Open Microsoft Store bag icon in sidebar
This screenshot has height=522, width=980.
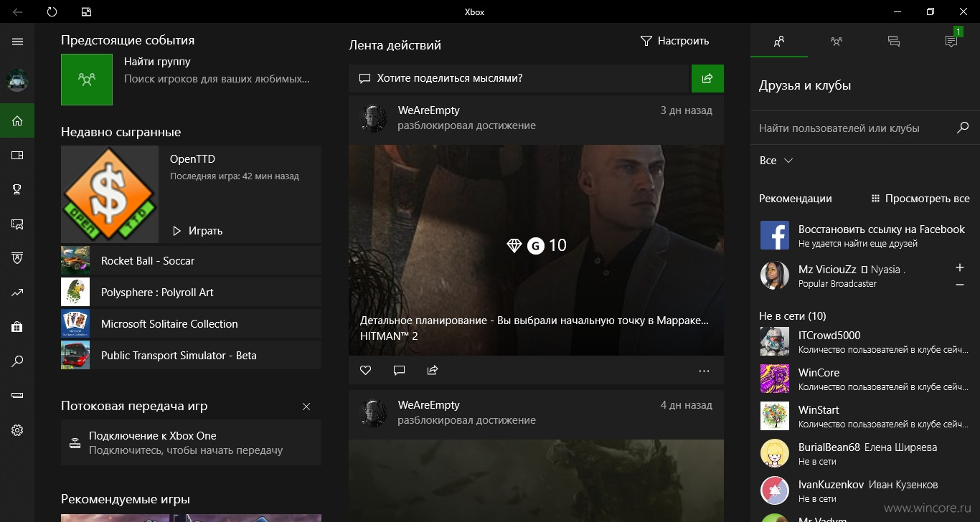click(x=17, y=327)
